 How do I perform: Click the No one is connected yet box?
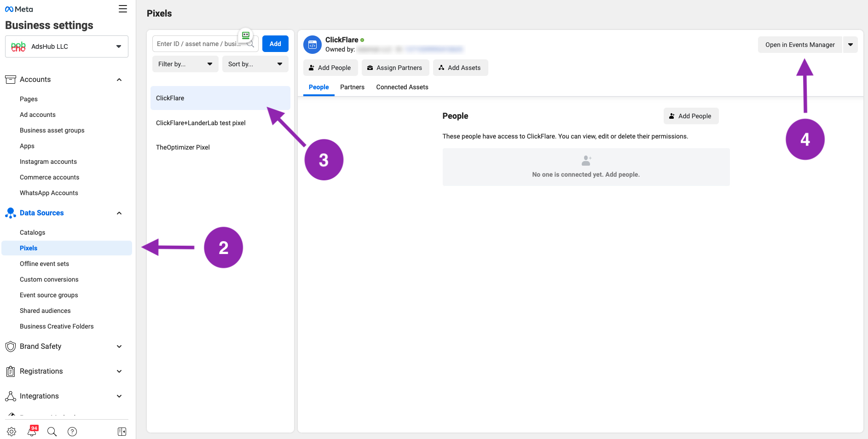(x=586, y=167)
